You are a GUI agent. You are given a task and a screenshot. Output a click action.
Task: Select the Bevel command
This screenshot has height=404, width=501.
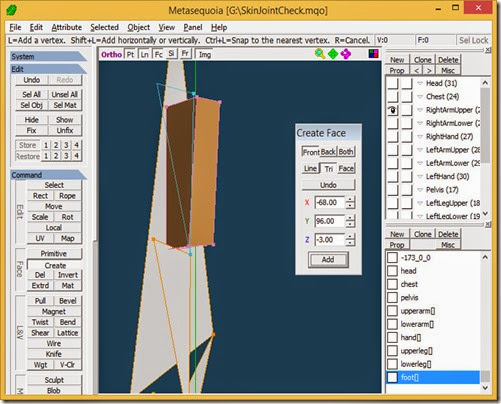tap(68, 301)
